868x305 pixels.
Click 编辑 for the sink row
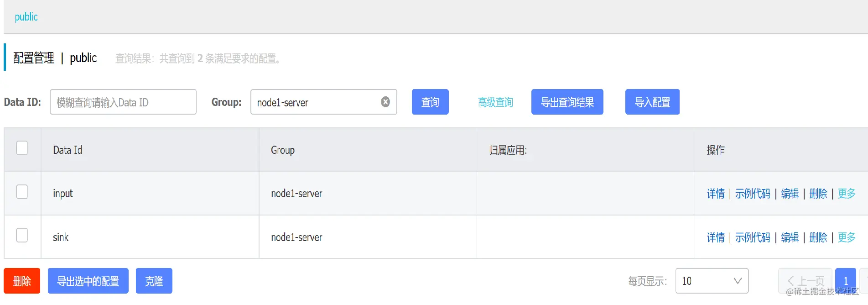click(790, 237)
